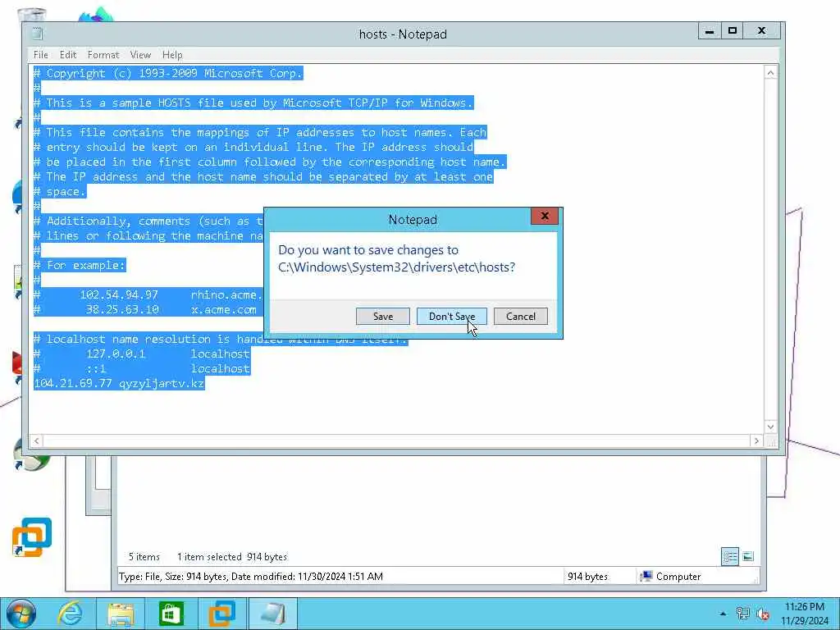The height and width of the screenshot is (630, 840).
Task: Open the File menu in Notepad
Action: (x=41, y=55)
